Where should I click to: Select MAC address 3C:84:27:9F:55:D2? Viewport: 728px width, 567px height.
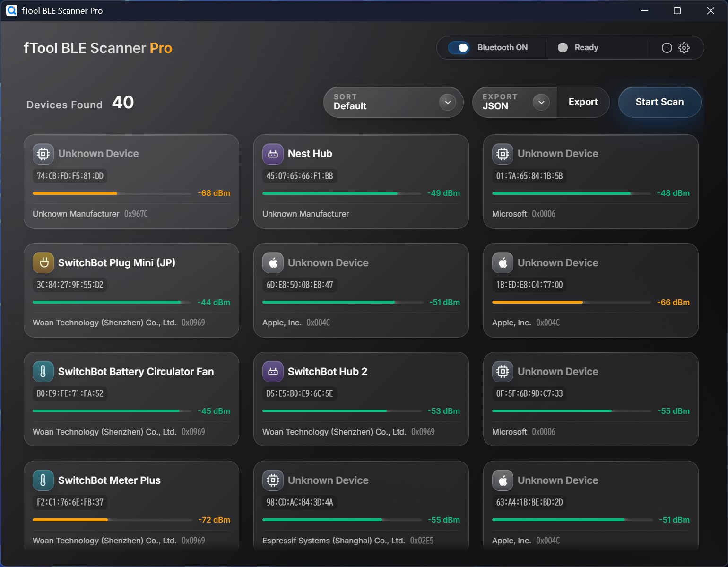point(70,285)
